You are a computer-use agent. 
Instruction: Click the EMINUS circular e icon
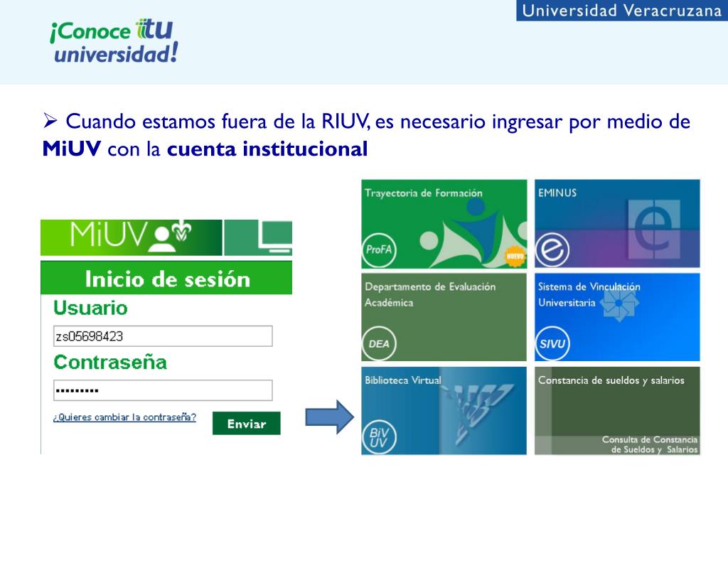click(x=552, y=250)
